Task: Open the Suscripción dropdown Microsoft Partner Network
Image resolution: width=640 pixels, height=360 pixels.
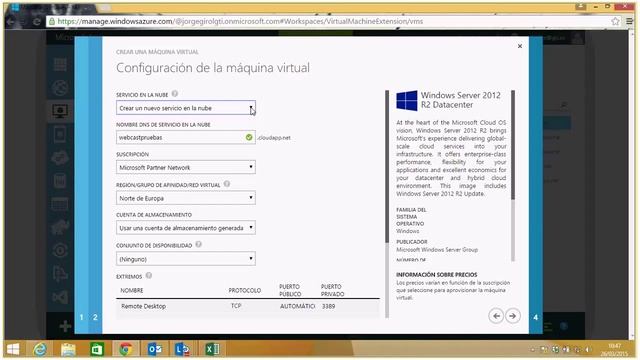Action: point(186,167)
